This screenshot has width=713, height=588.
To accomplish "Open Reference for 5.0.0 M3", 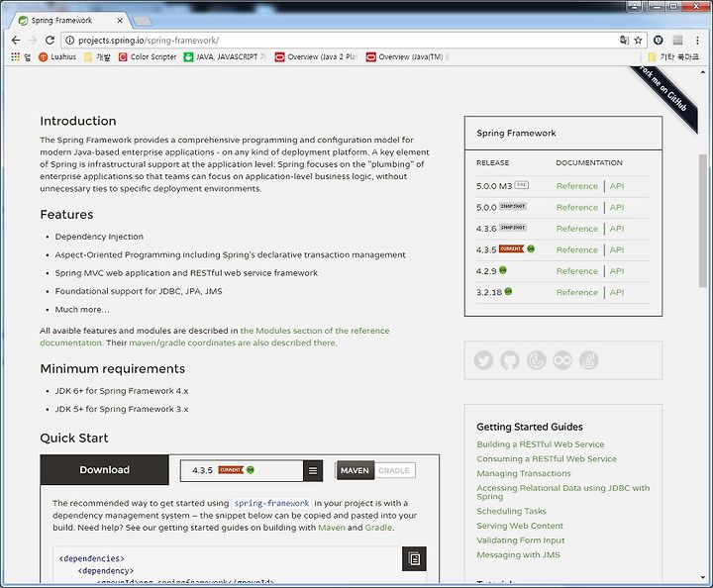I will click(577, 186).
